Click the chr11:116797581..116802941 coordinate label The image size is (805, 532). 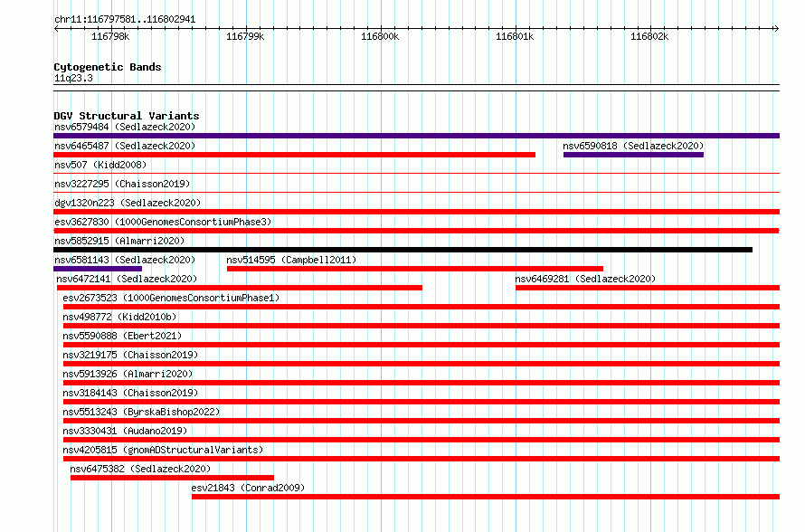tap(125, 20)
